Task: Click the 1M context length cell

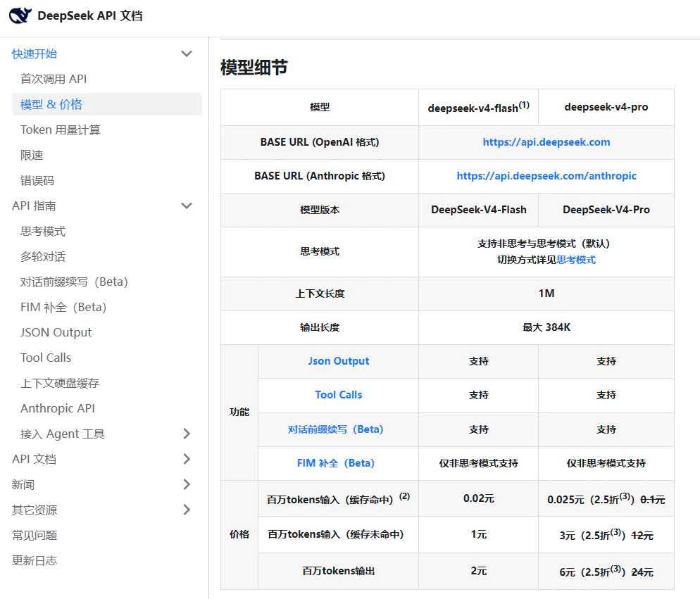Action: pyautogui.click(x=546, y=294)
